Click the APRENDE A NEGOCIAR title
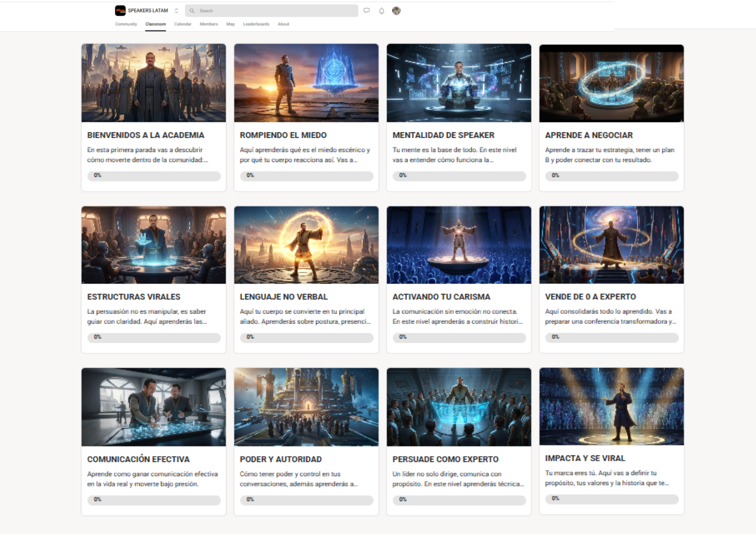Viewport: 756px width, 534px height. tap(589, 135)
